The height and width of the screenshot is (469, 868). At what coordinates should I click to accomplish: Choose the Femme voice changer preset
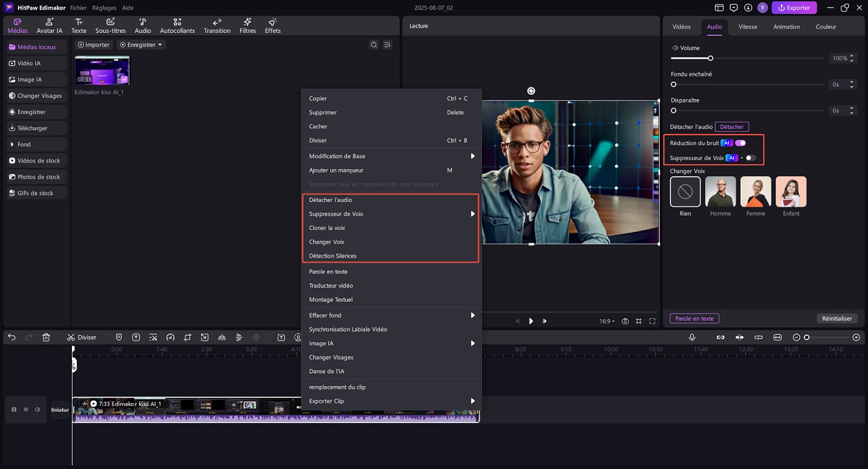756,191
